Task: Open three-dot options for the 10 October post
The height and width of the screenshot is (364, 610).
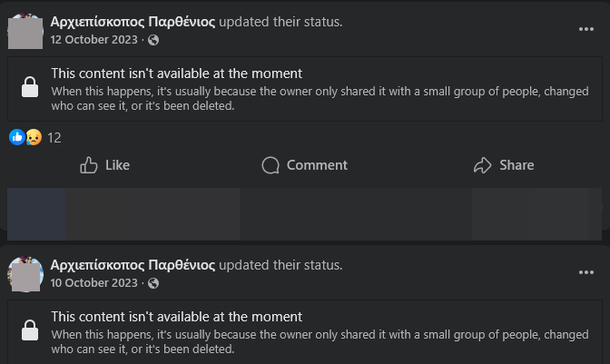Action: [586, 272]
